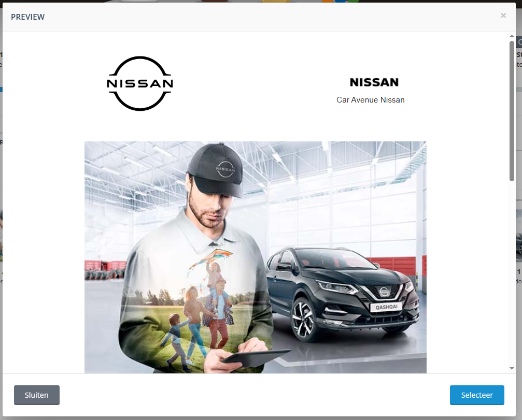The width and height of the screenshot is (522, 420).
Task: Click the black Qashqai car in the image
Action: (x=343, y=293)
